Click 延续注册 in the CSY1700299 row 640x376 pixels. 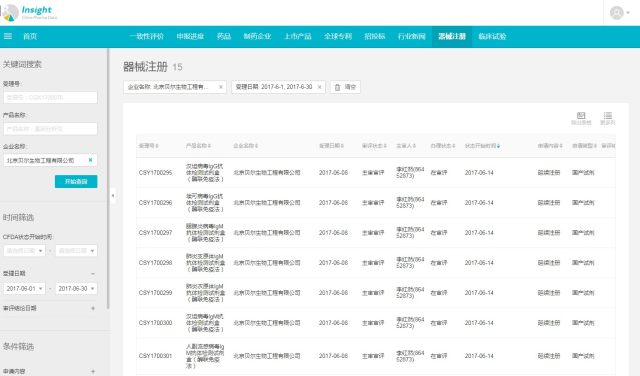point(549,293)
